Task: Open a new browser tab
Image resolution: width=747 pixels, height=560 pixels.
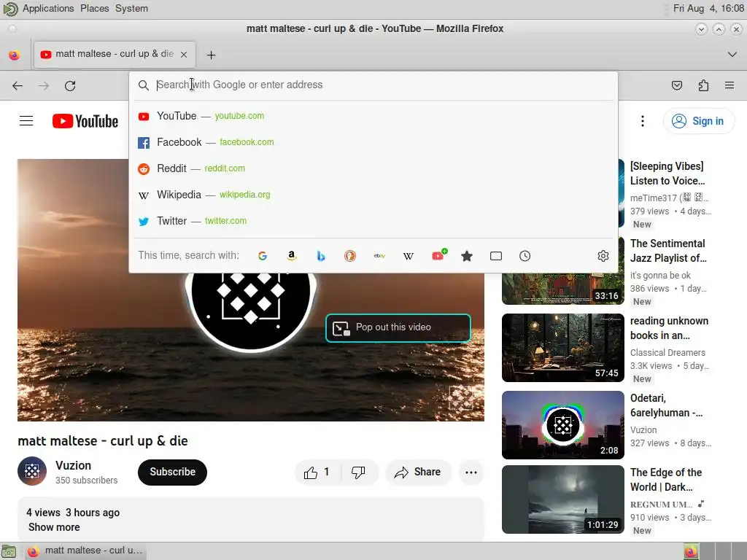Action: (211, 55)
